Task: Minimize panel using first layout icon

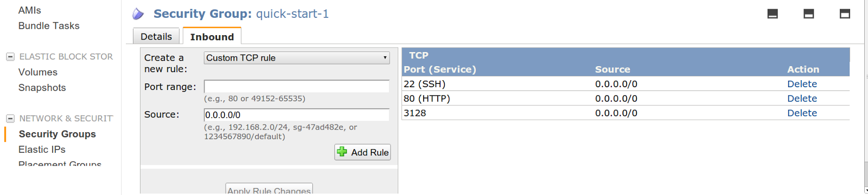Action: 773,14
